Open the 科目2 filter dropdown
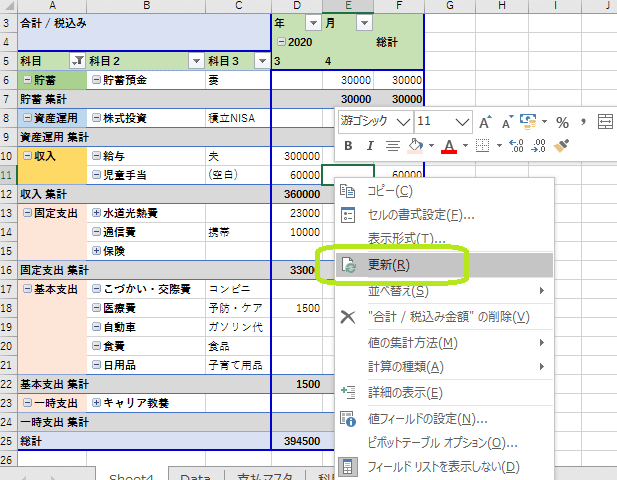 196,61
